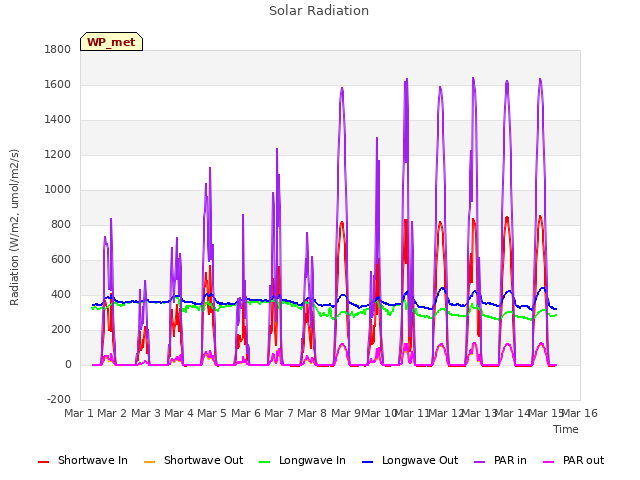Click the WP_met label box

pos(111,42)
